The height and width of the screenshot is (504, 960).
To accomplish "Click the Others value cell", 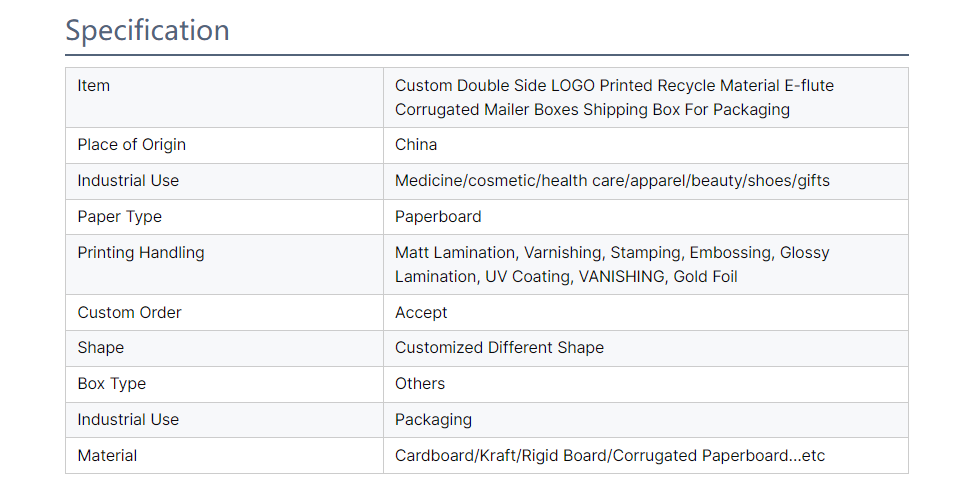I will point(420,384).
